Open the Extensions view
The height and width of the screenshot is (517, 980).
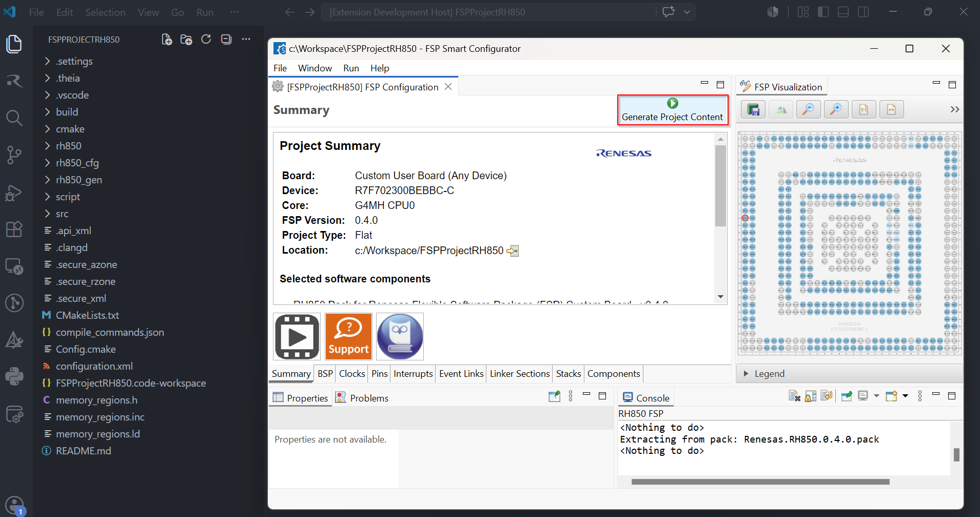pos(14,229)
